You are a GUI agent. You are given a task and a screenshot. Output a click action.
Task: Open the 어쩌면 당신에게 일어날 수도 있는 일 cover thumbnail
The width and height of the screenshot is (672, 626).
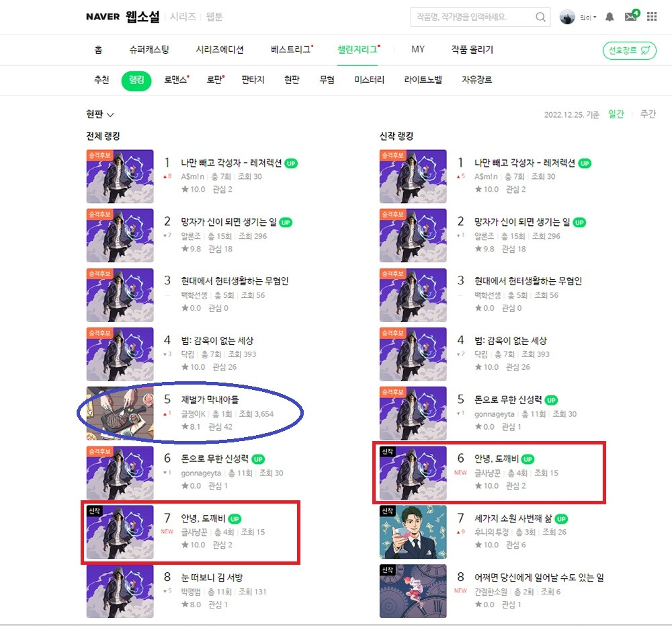tap(413, 591)
